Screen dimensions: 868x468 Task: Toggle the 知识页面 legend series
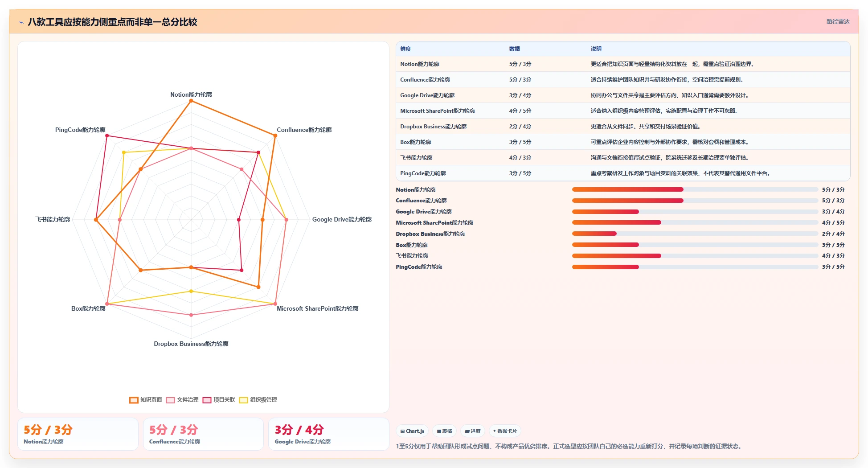pyautogui.click(x=146, y=400)
